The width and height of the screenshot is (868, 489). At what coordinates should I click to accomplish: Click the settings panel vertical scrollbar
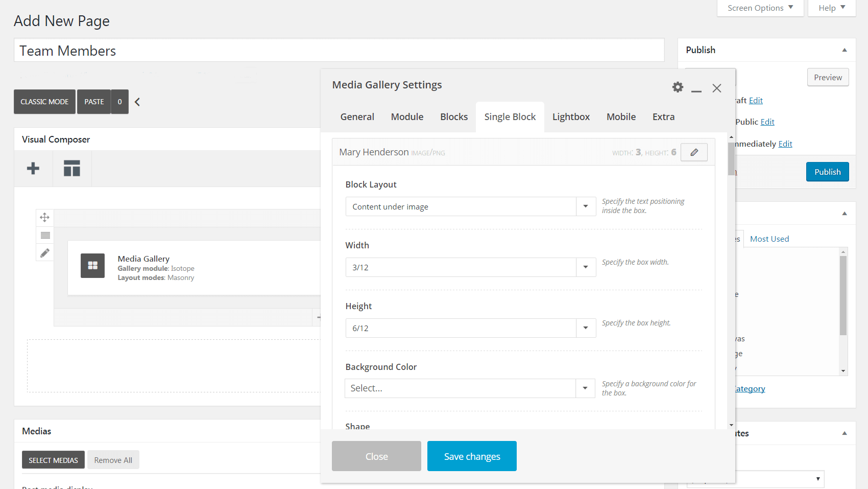731,159
